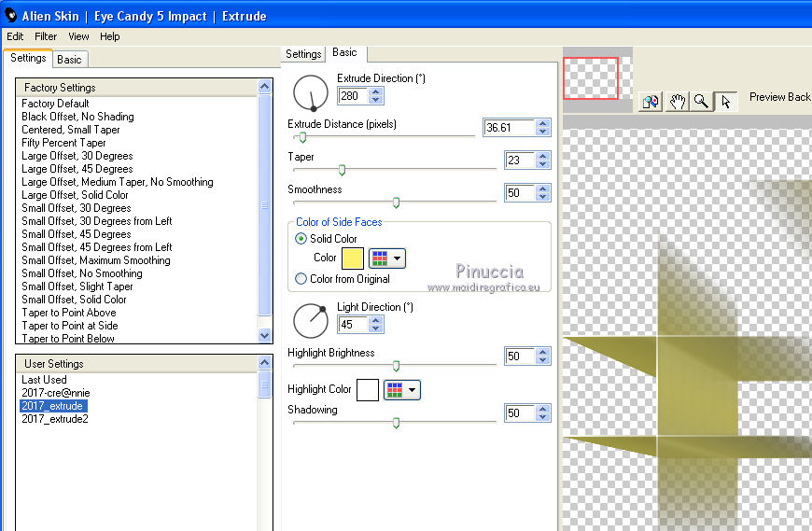Select the arrow pointer tool
This screenshot has width=812, height=531.
[726, 102]
